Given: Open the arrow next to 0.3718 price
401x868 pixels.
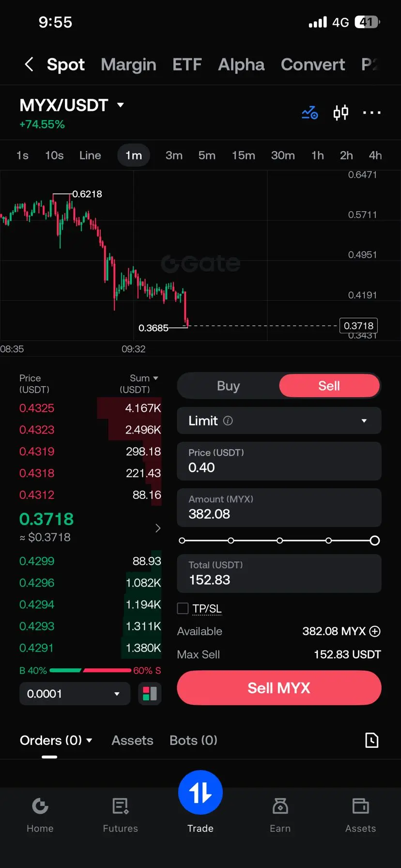Looking at the screenshot, I should (157, 528).
